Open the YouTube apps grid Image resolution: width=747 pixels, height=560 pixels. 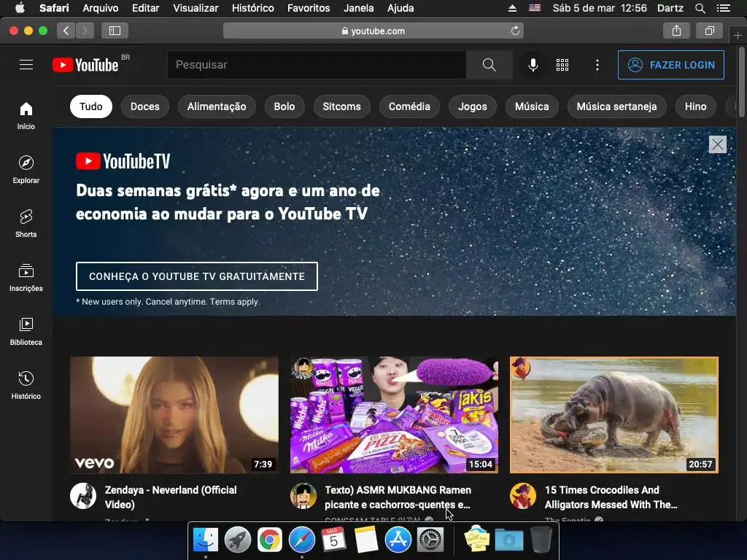[x=562, y=65]
